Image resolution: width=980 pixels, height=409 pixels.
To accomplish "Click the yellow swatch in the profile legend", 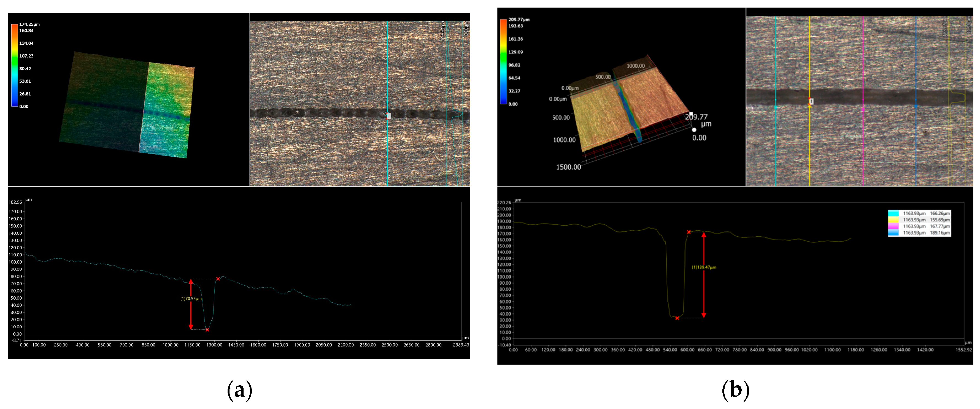I will [x=893, y=220].
